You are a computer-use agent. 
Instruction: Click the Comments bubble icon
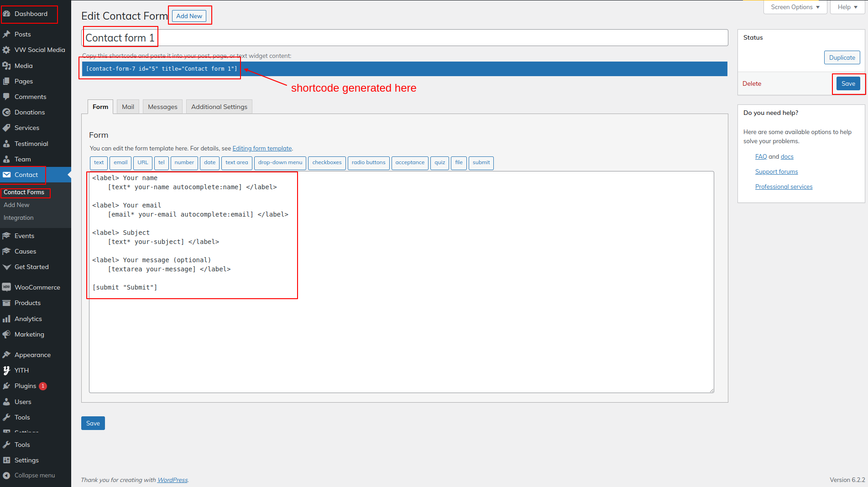6,97
